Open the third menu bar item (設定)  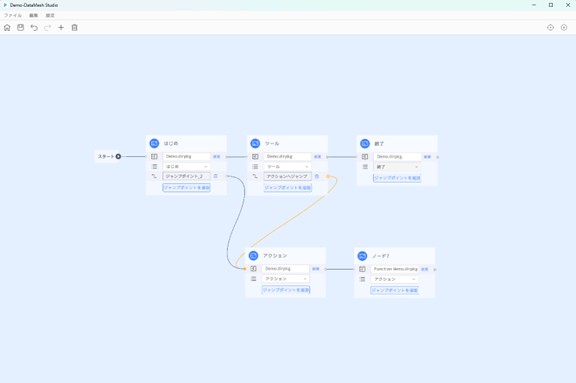click(50, 15)
